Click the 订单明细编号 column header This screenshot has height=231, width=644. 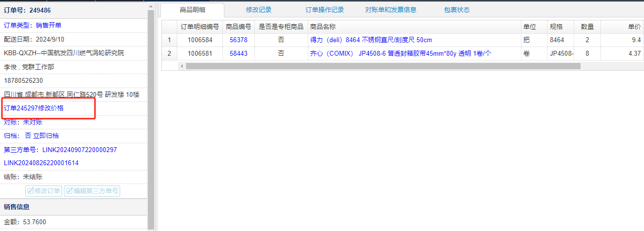[x=200, y=27]
